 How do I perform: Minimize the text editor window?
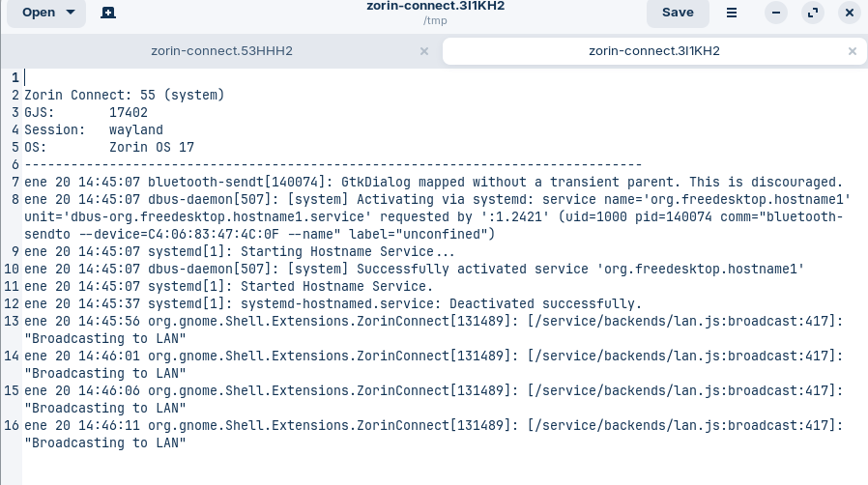(x=776, y=13)
